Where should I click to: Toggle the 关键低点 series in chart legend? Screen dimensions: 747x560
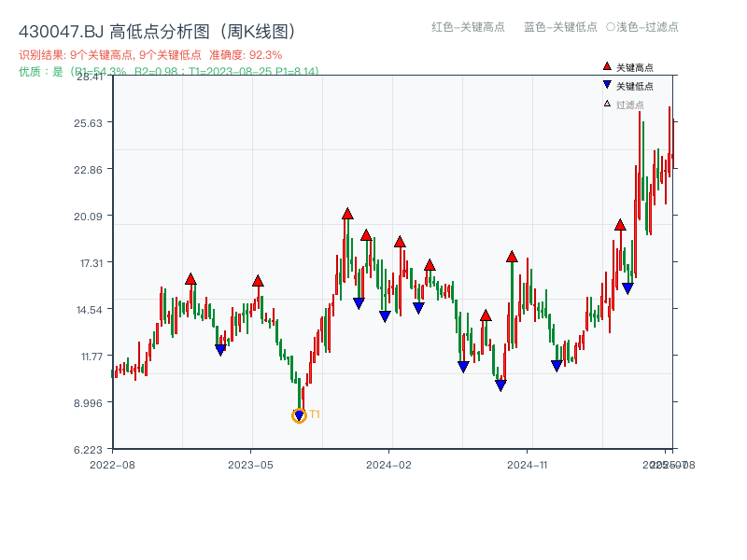(627, 86)
